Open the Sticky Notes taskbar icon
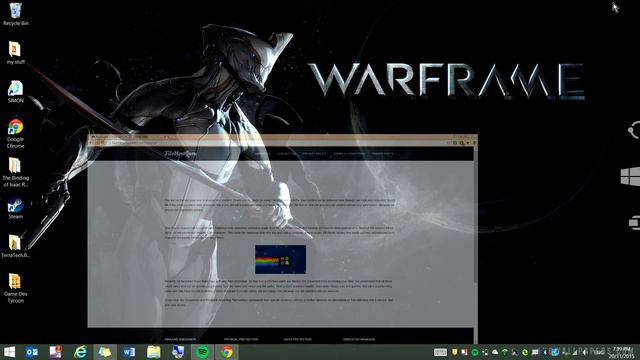Image resolution: width=640 pixels, height=360 pixels. (104, 352)
